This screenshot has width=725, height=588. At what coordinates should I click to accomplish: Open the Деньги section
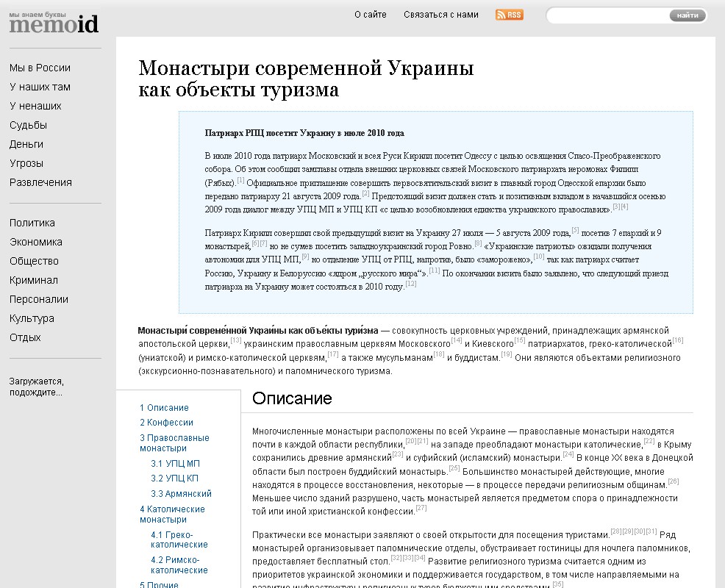(x=26, y=144)
